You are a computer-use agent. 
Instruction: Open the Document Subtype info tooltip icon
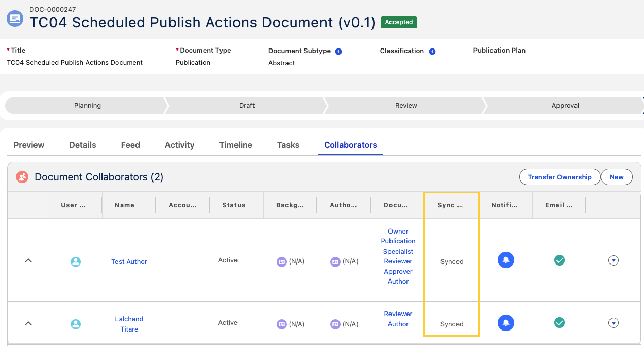tap(338, 52)
